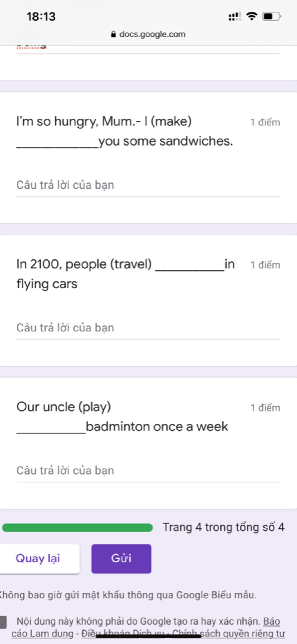Open the "Chính sách quyền riêng tư" link
Screen dimensions: 297x644
[x=229, y=634]
